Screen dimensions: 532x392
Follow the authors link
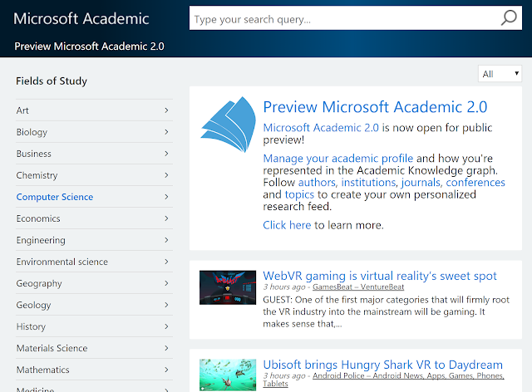coord(318,183)
